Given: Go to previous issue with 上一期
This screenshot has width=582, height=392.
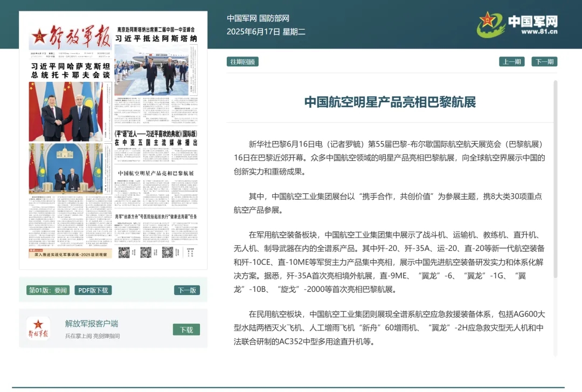Looking at the screenshot, I should point(512,61).
